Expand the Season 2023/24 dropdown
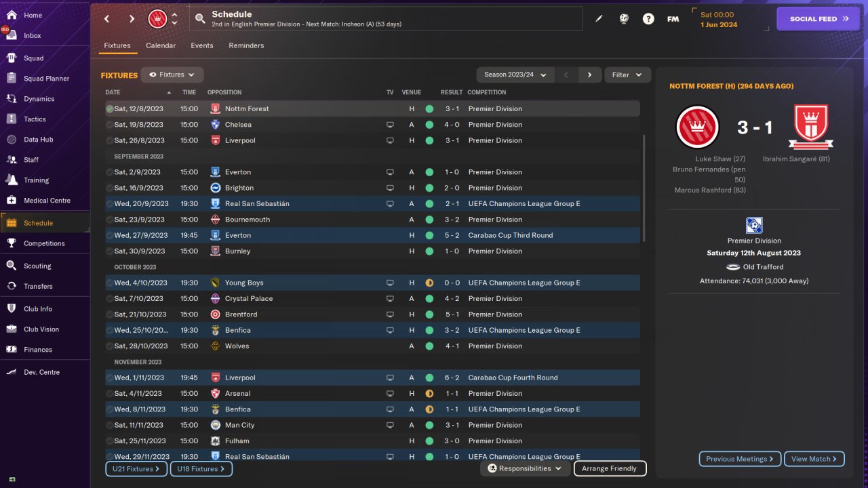Image resolution: width=868 pixels, height=488 pixels. 515,75
